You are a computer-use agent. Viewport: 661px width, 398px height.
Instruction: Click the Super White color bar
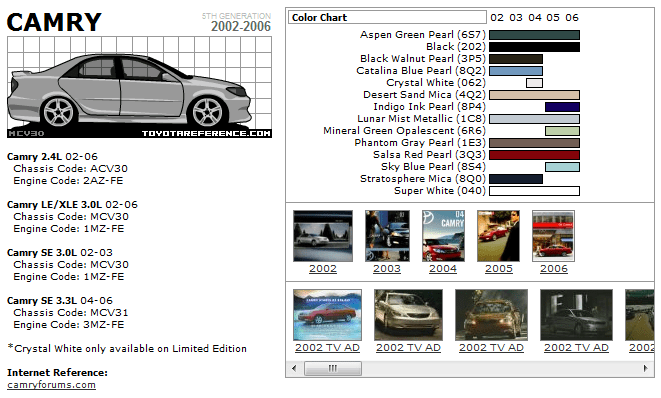point(535,191)
